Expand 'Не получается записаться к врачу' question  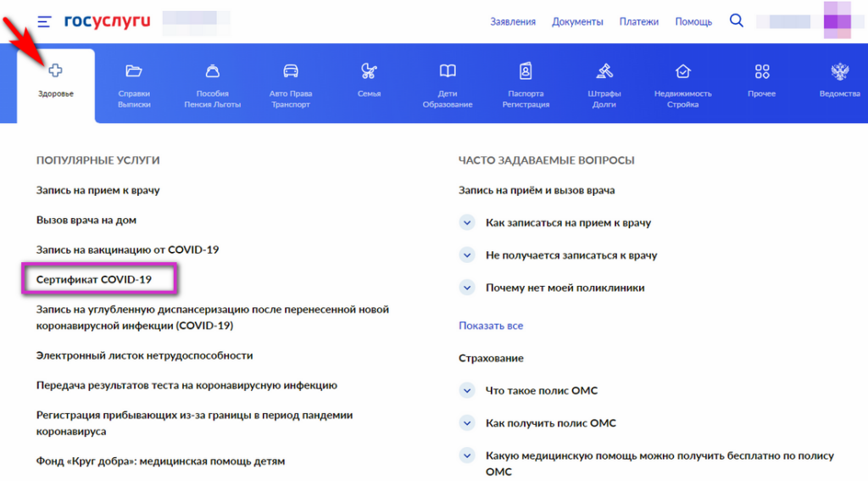(x=466, y=254)
